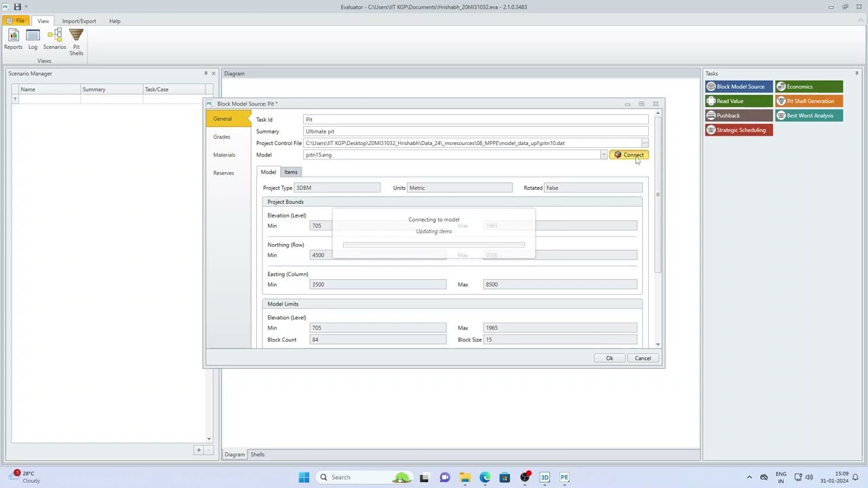Select the Pit Shell Generation task

point(809,101)
